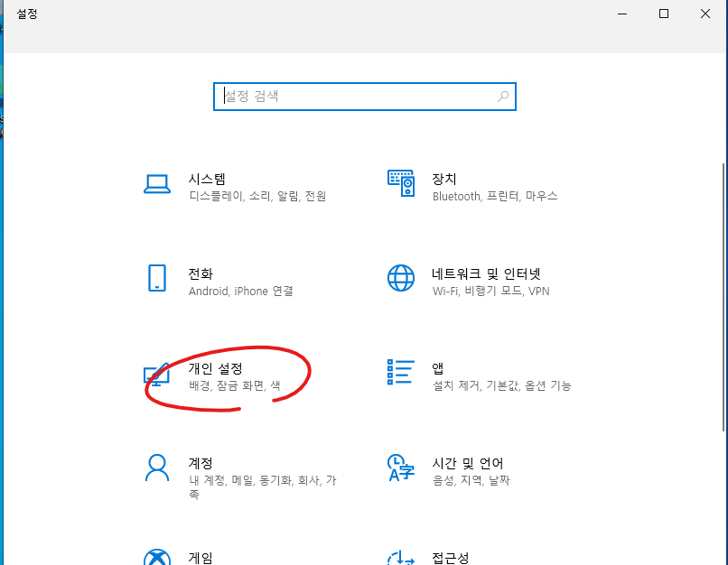The width and height of the screenshot is (728, 565).
Task: Open the 장치 devices icon
Action: 401,183
